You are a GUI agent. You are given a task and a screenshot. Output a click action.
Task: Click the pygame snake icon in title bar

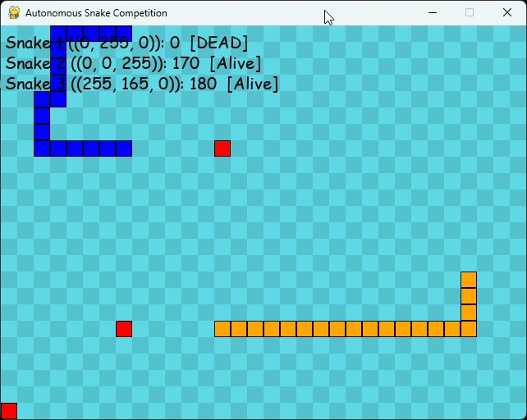[x=13, y=13]
